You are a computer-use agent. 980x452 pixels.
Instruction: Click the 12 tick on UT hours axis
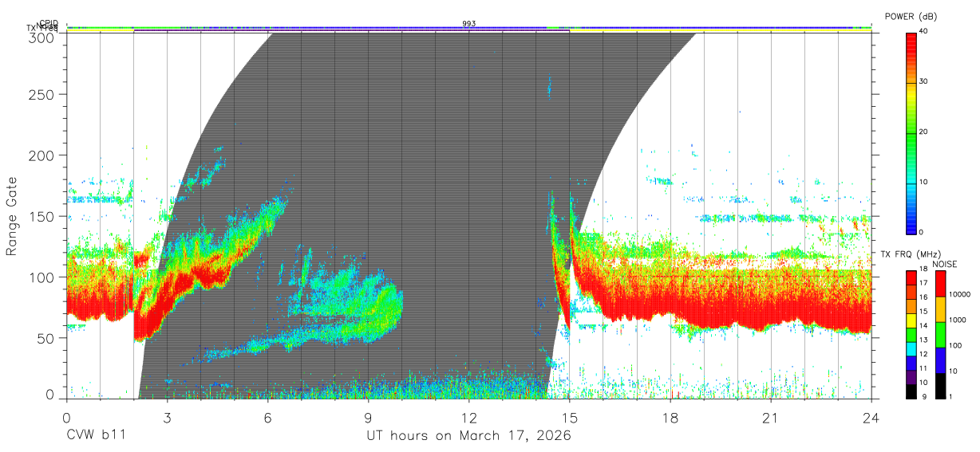(x=469, y=417)
